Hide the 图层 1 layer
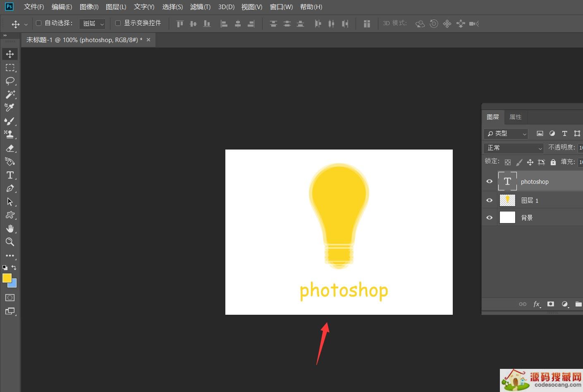This screenshot has width=583, height=392. point(490,200)
